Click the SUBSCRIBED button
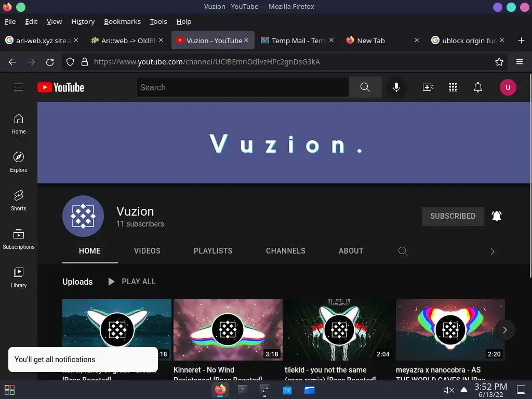Image resolution: width=532 pixels, height=399 pixels. 453,216
